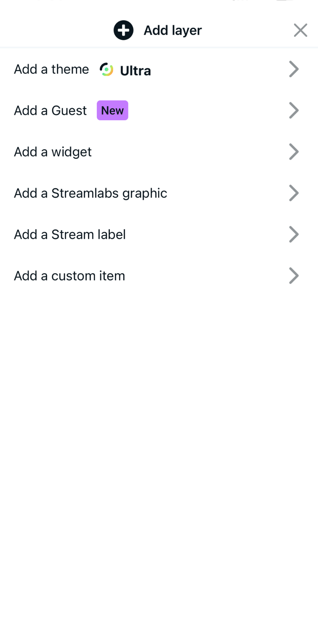Screen dimensions: 318x644
Task: Click the Ultra label text
Action: 135,70
